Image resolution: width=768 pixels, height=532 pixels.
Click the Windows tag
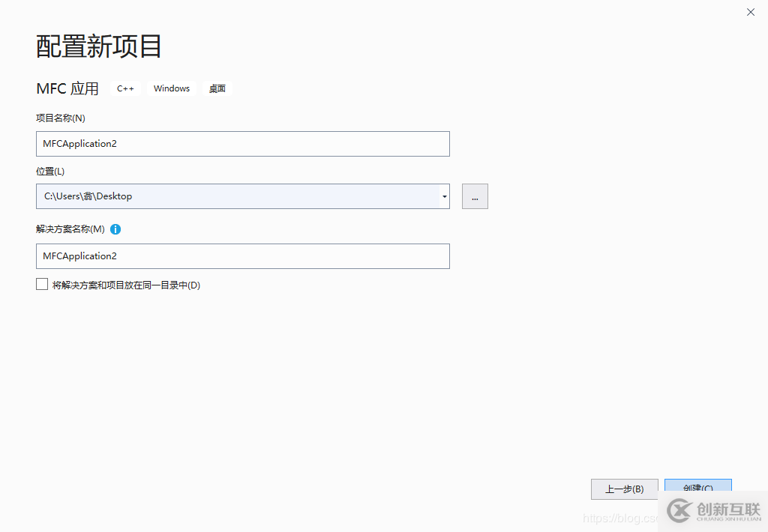[172, 88]
